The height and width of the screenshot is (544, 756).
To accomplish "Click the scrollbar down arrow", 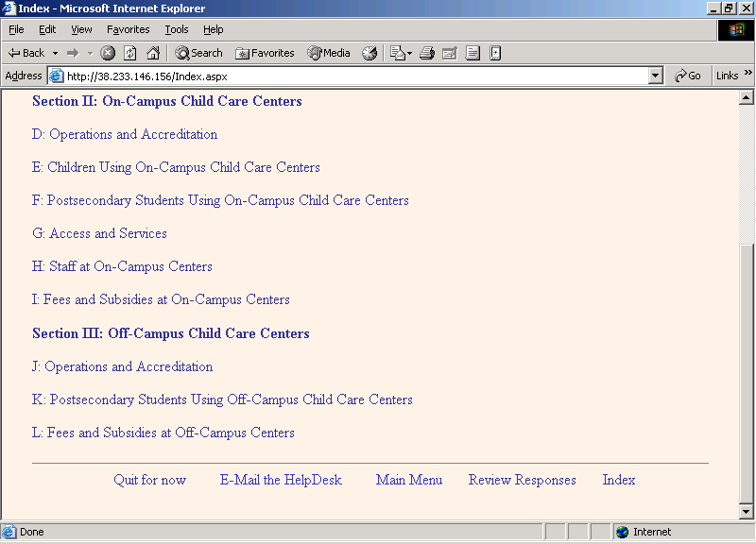I will tap(746, 512).
